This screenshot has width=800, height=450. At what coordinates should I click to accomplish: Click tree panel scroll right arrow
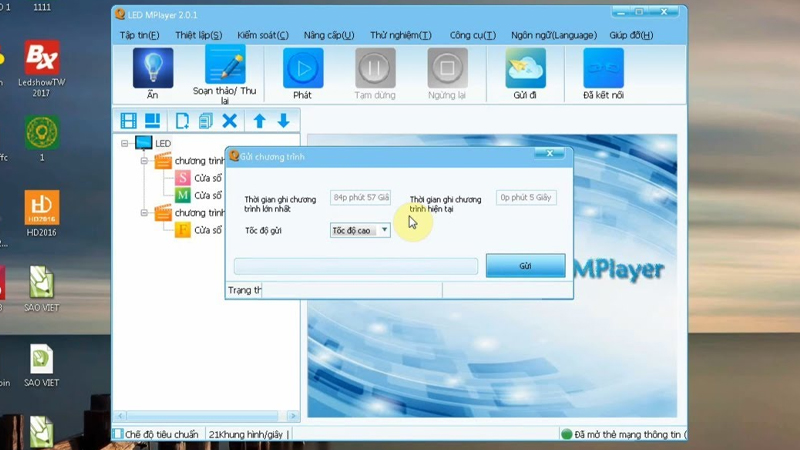pos(293,416)
